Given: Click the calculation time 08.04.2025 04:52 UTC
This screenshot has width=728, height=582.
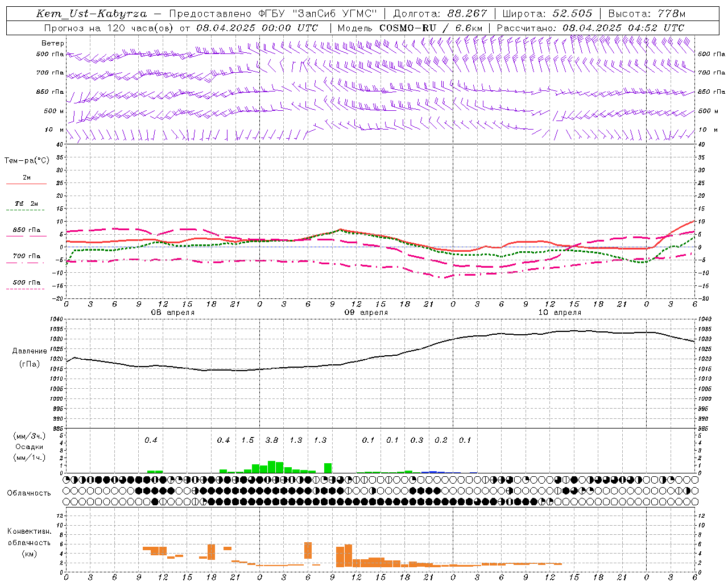Looking at the screenshot, I should click(x=623, y=27).
